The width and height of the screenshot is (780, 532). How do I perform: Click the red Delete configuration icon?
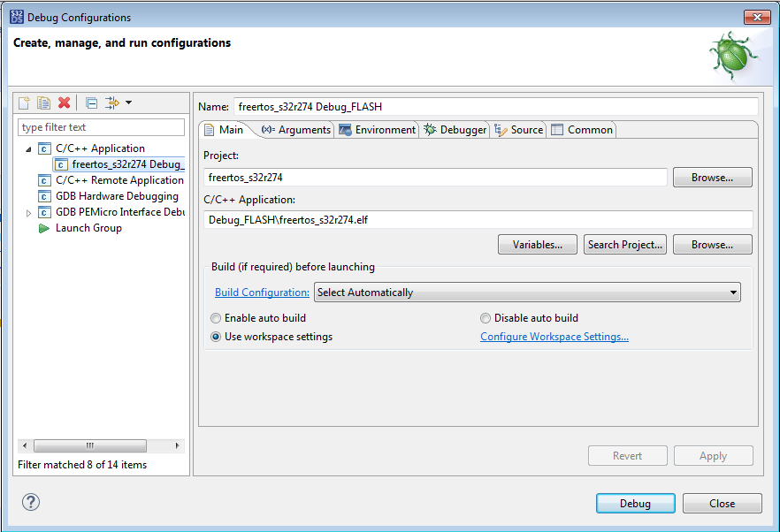click(64, 103)
